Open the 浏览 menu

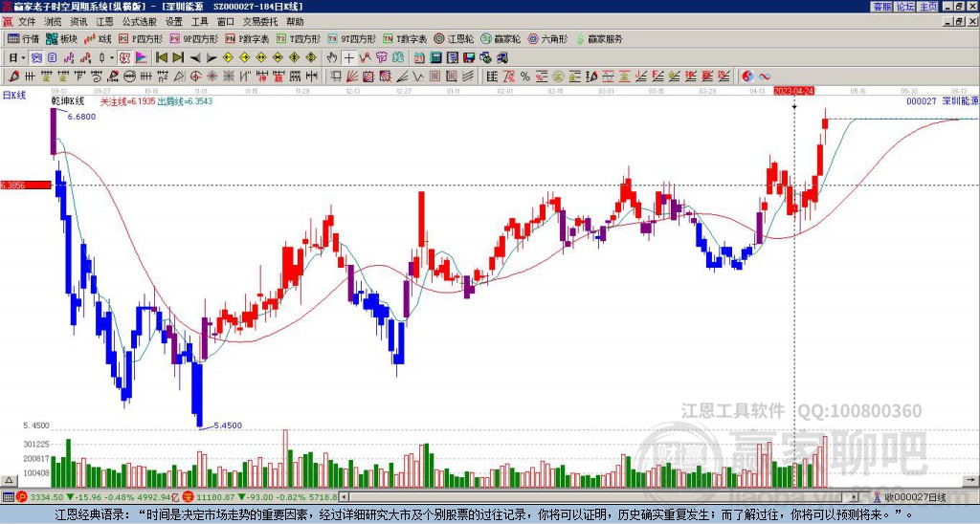coord(54,22)
